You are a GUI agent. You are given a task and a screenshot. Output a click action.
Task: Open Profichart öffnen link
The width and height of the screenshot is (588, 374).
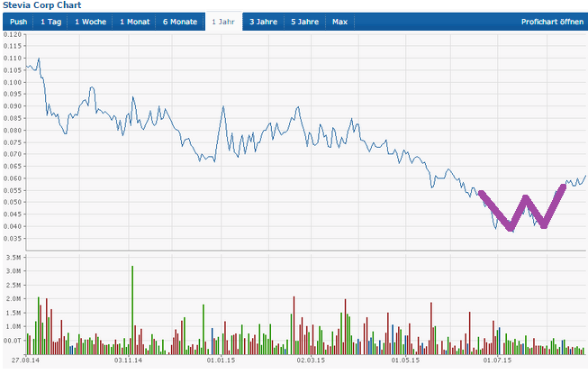(552, 22)
